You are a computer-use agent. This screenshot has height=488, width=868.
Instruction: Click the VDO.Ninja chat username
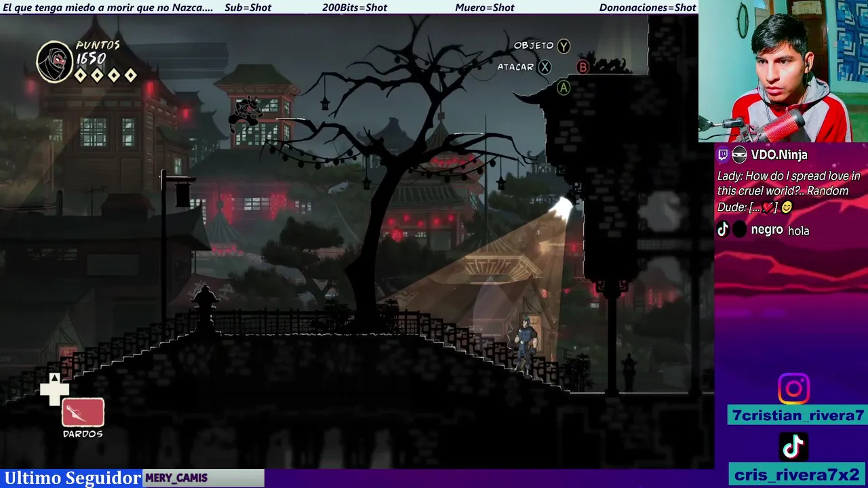click(x=779, y=155)
